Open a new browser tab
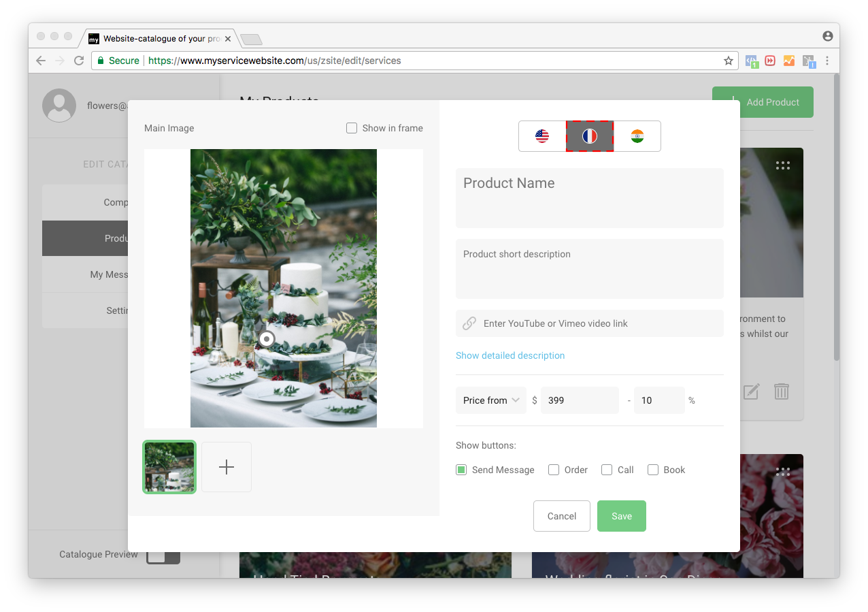868x612 pixels. 251,39
